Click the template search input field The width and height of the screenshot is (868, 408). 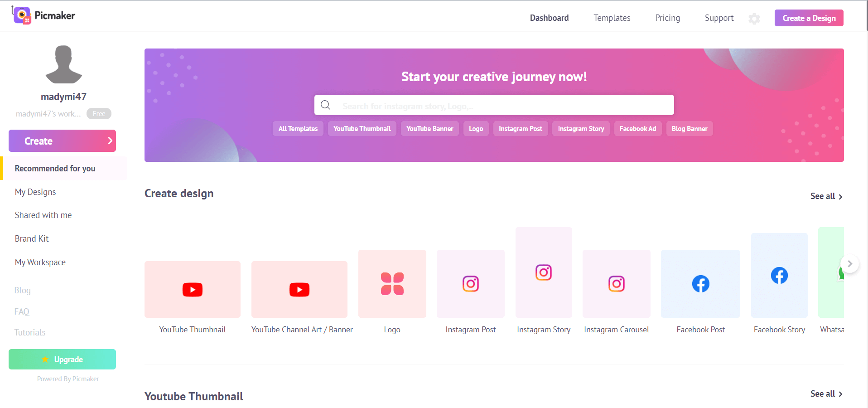point(494,105)
